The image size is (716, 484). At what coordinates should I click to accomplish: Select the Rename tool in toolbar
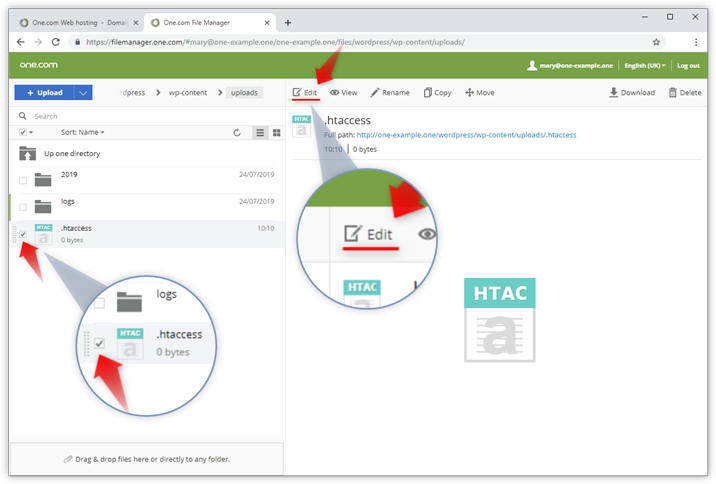click(375, 93)
